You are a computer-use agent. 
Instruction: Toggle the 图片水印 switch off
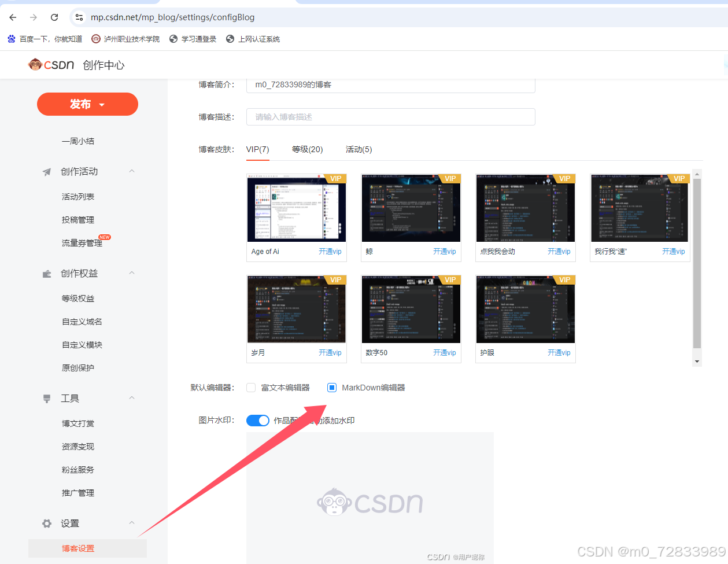coord(258,421)
